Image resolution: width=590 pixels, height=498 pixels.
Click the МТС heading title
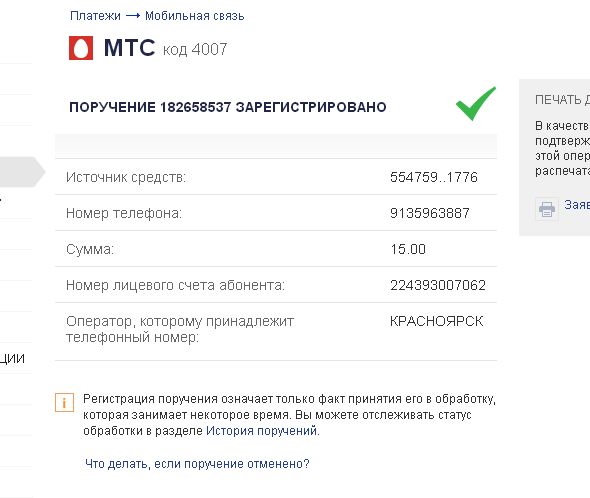(129, 47)
